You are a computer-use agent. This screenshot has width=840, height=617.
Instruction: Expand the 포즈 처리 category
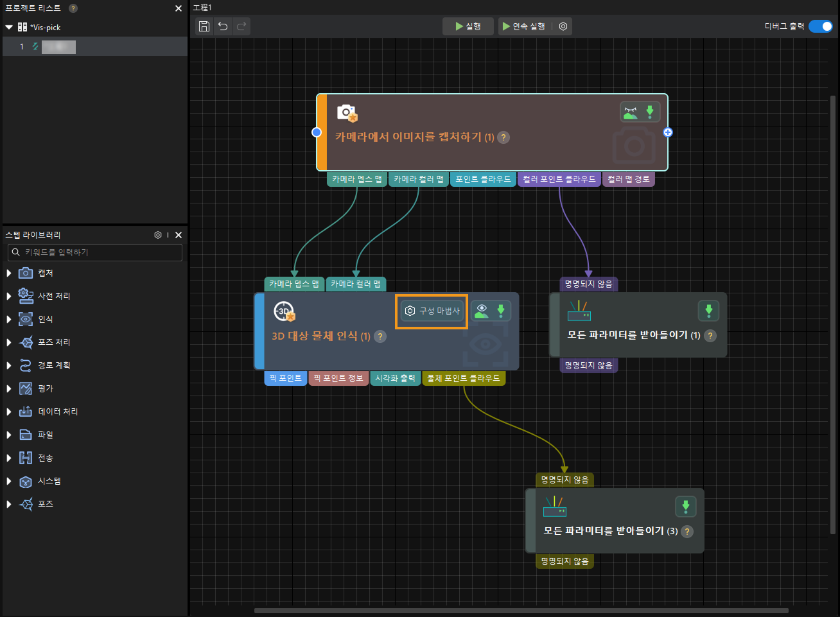tap(9, 342)
